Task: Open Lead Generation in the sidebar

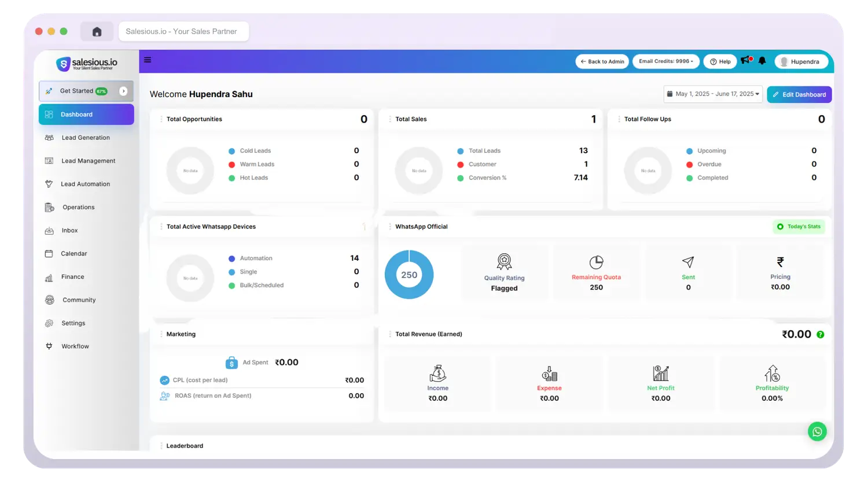Action: 85,138
